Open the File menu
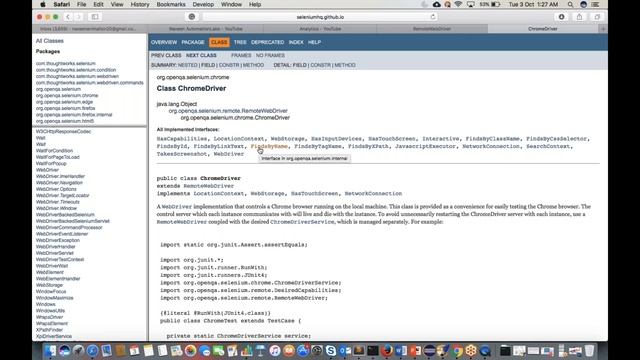Screen dimensions: 640x360 pos(82,4)
